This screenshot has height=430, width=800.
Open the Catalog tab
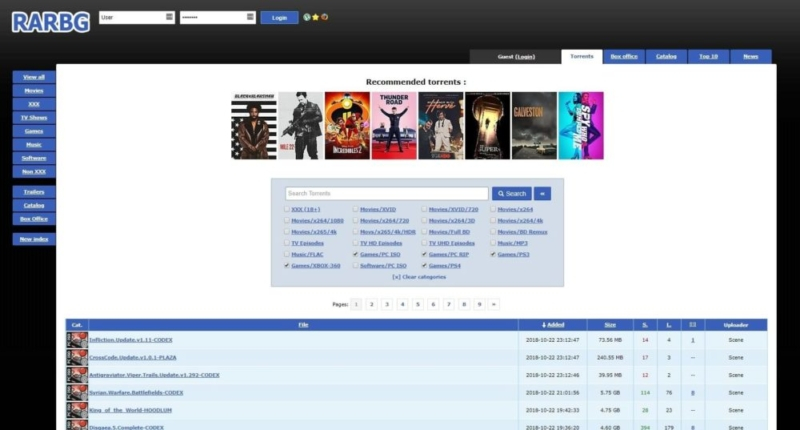[x=666, y=57]
